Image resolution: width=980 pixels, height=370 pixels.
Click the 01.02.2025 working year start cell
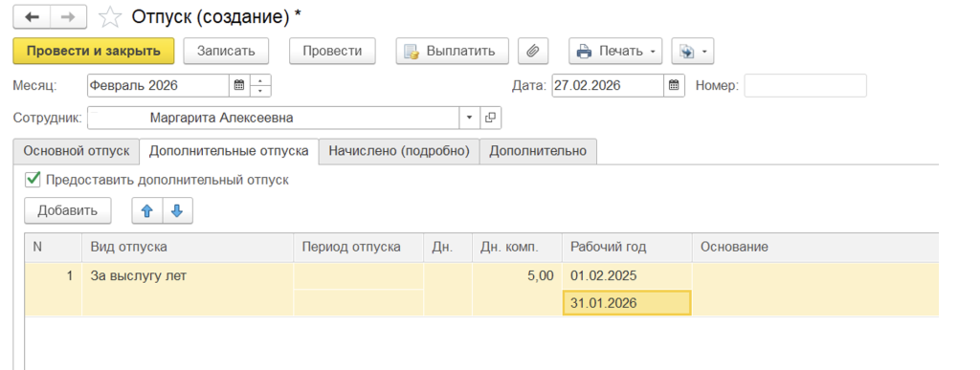[627, 275]
